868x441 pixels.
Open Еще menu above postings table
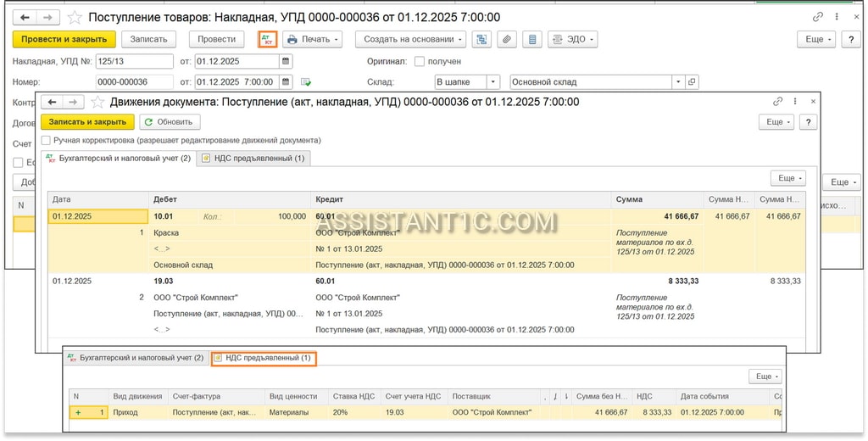(788, 178)
